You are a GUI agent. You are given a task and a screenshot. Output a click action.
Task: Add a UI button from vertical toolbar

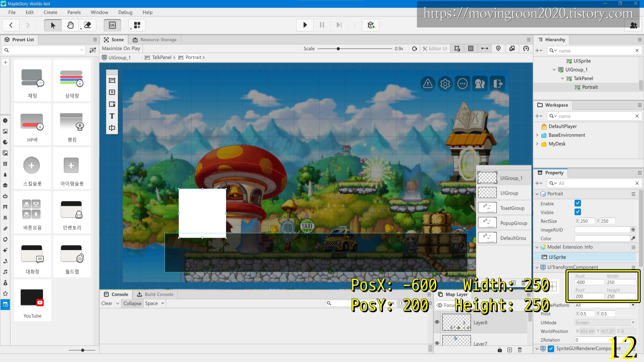(112, 92)
